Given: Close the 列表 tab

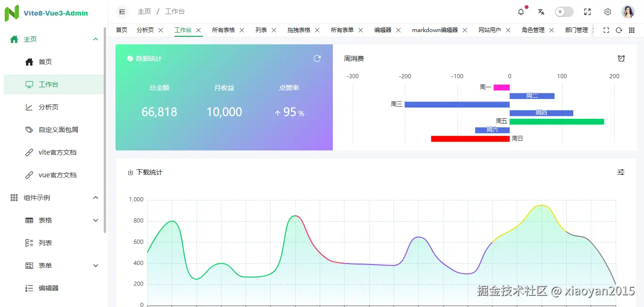Looking at the screenshot, I should pyautogui.click(x=274, y=30).
